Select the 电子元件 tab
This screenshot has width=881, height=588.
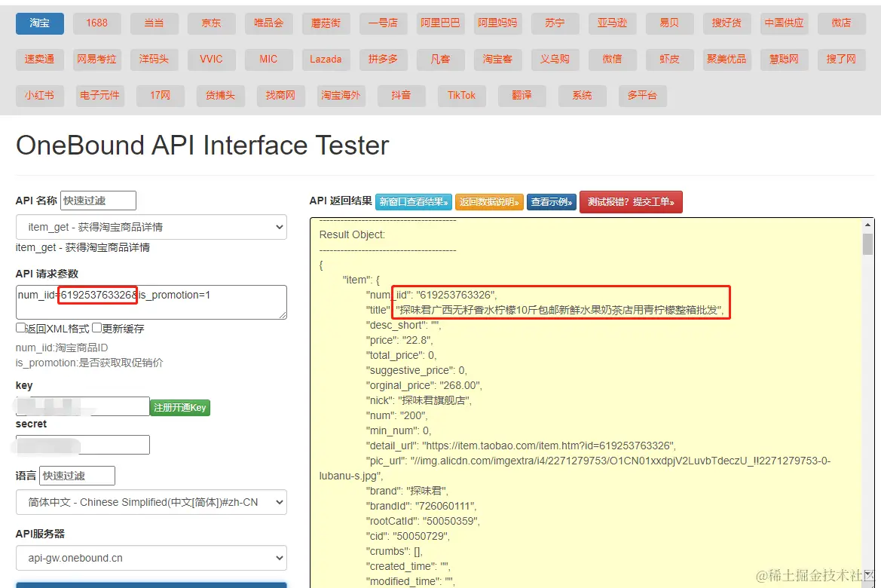click(x=99, y=95)
